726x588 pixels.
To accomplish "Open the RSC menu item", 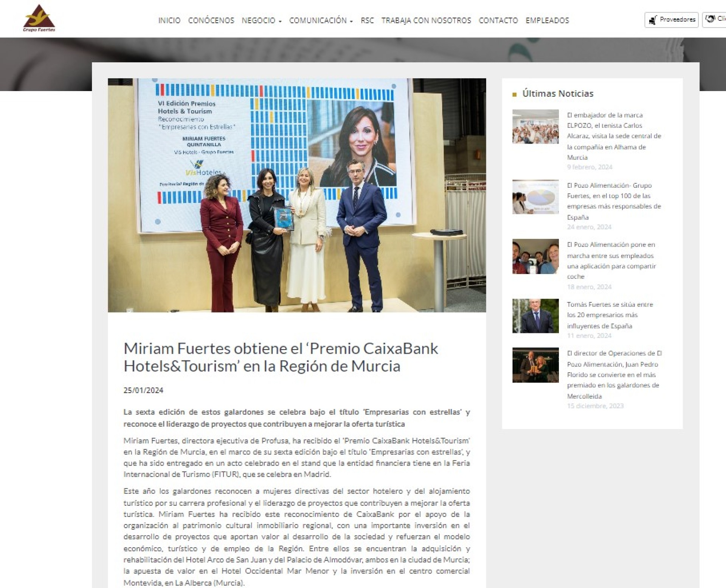I will point(367,20).
